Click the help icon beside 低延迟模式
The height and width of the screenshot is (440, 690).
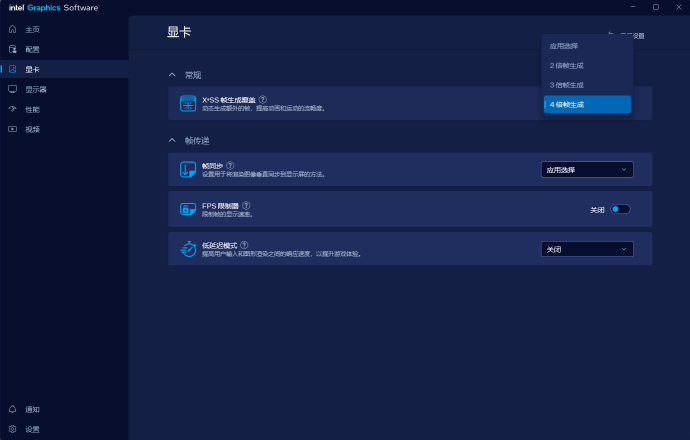coord(244,244)
